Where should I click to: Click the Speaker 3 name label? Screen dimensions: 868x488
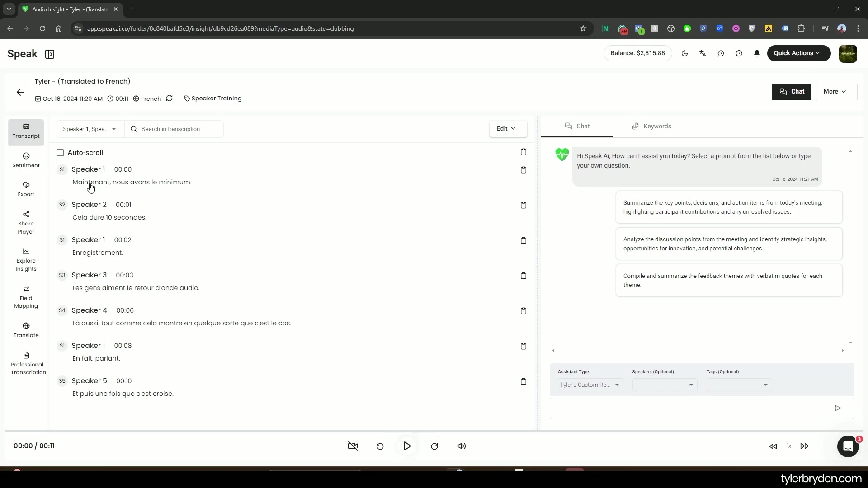pos(89,275)
